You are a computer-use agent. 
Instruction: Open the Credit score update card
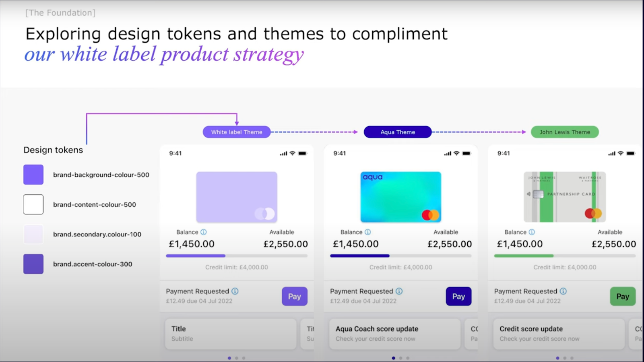tap(559, 334)
